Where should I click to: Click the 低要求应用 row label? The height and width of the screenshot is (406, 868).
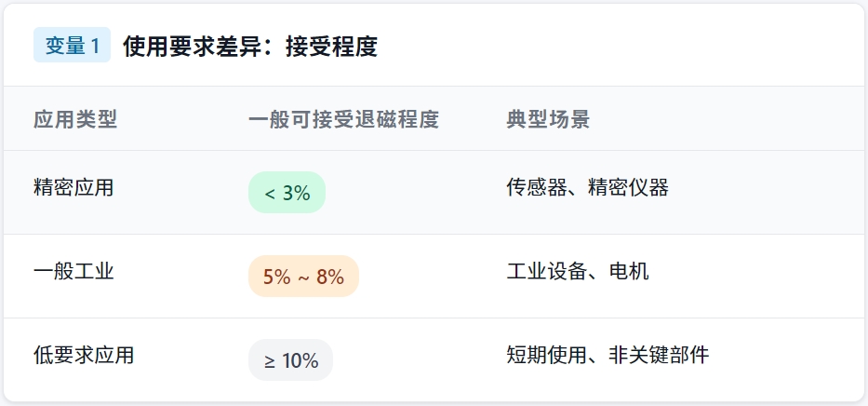coord(84,355)
